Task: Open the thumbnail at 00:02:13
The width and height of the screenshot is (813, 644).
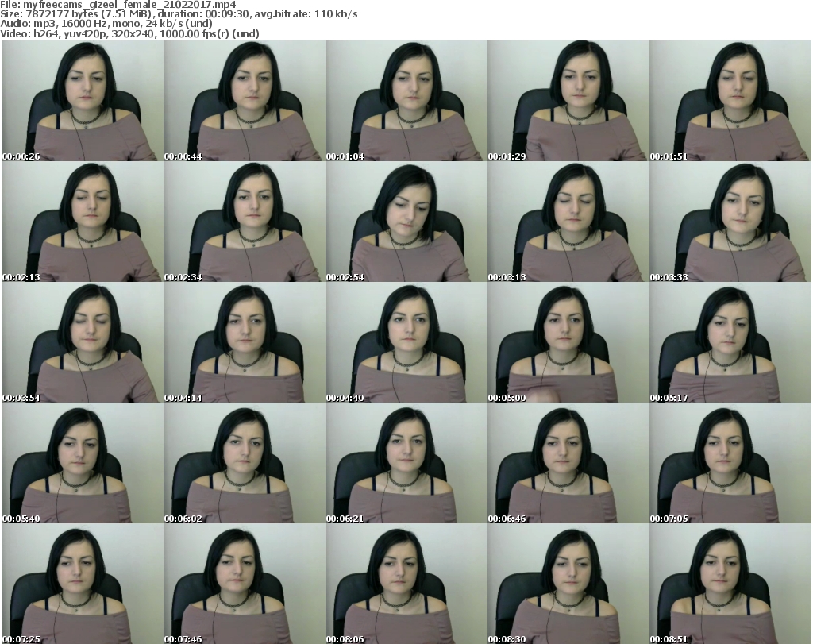Action: click(x=83, y=222)
